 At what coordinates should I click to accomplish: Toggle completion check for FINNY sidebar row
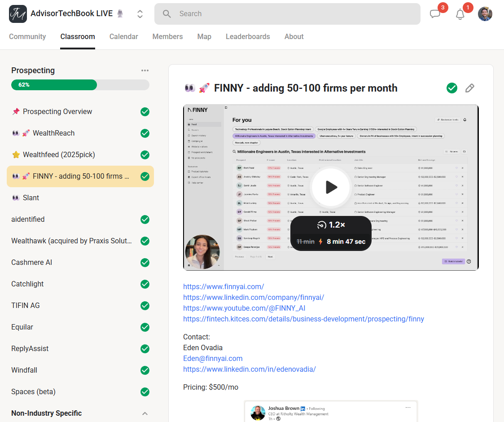click(x=145, y=176)
